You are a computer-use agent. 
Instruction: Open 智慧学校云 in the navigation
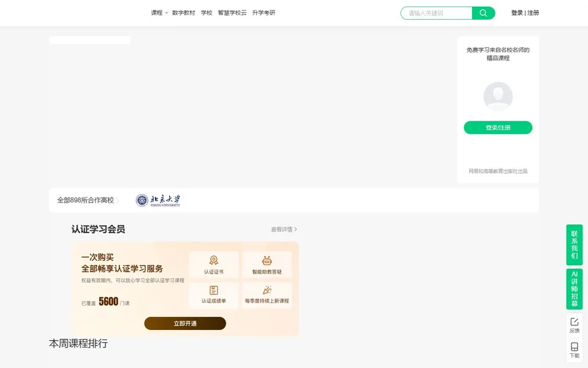[x=232, y=13]
